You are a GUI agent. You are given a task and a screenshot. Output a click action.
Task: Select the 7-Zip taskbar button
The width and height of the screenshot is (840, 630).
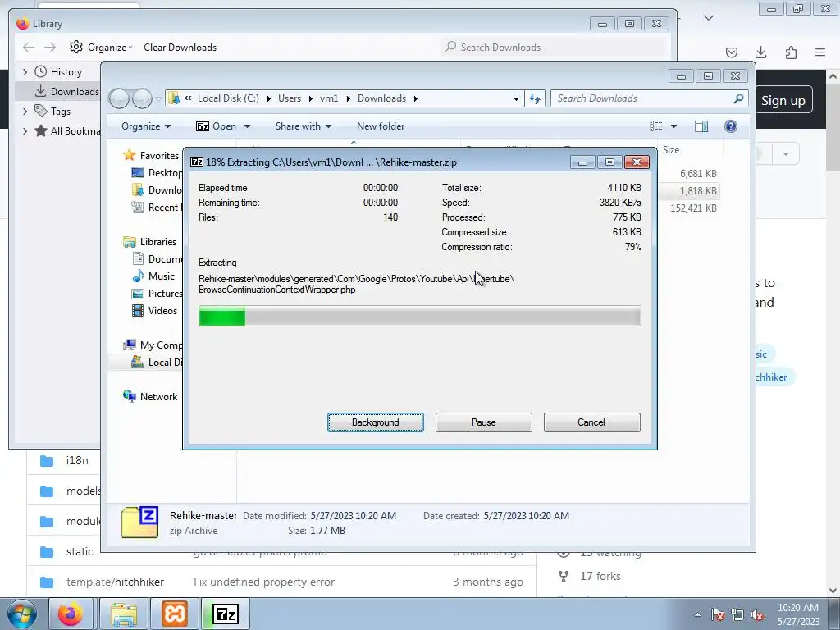(x=225, y=614)
